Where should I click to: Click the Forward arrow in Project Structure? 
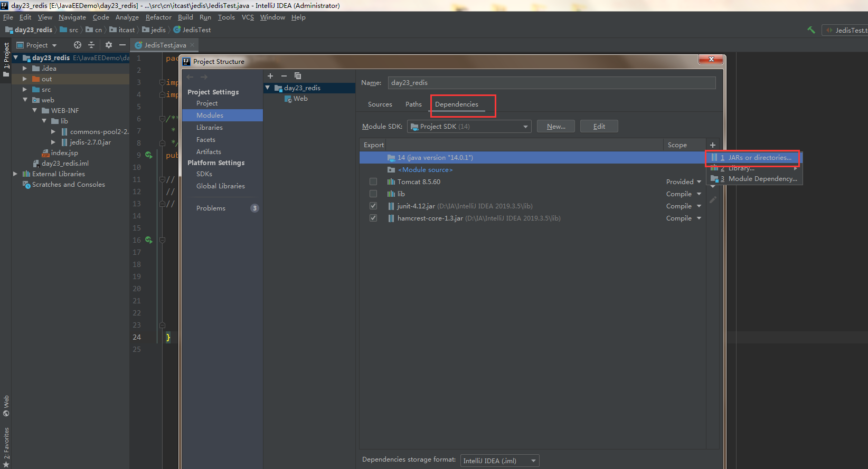pos(204,77)
